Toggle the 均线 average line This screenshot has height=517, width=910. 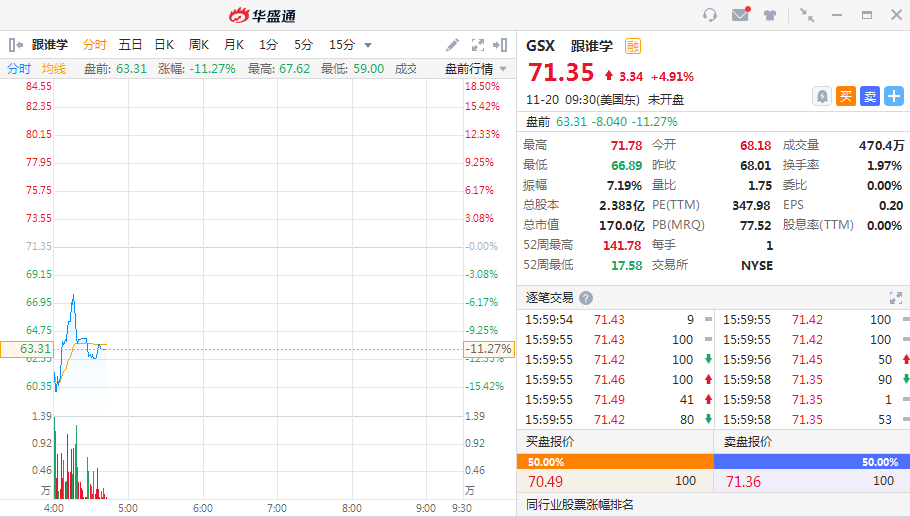pos(53,69)
